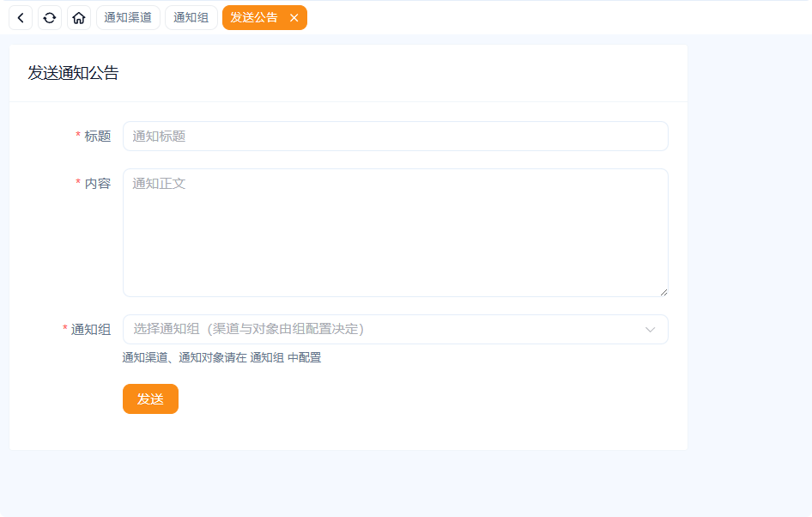The width and height of the screenshot is (812, 517).
Task: Click the orange 发送 button
Action: (x=151, y=398)
